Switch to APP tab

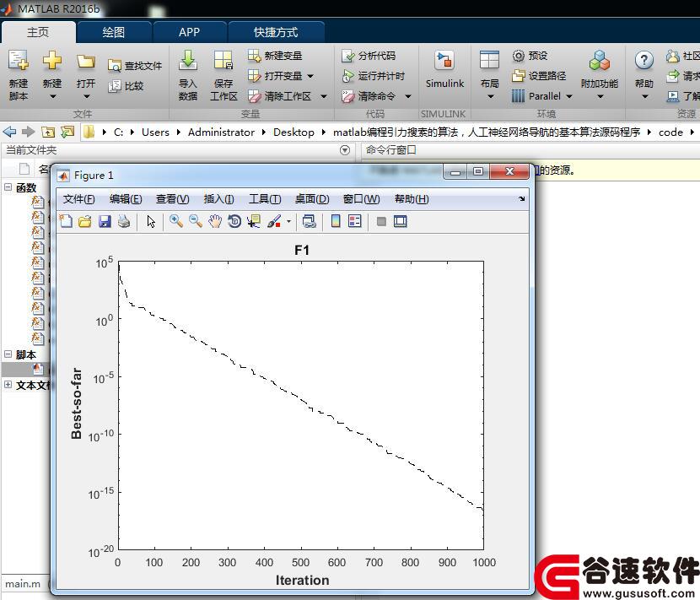(189, 32)
